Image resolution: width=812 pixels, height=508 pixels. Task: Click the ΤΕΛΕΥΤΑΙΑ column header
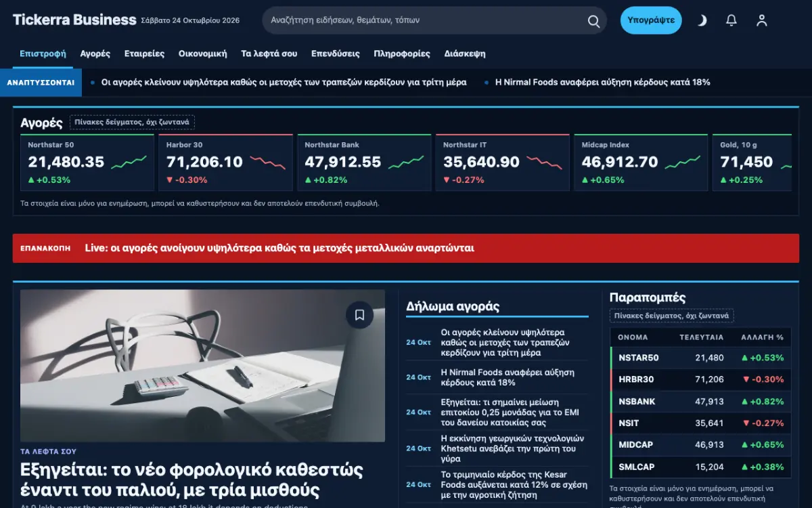pos(701,337)
